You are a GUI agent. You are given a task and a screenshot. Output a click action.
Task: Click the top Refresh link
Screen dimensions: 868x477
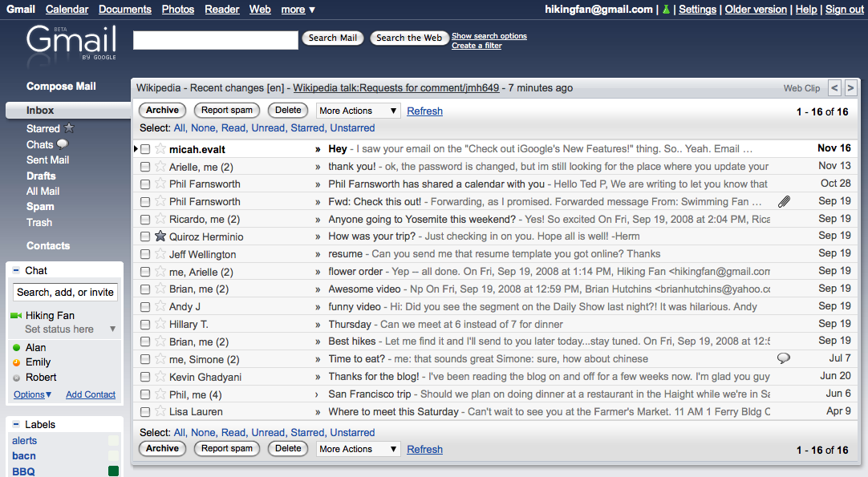pyautogui.click(x=424, y=111)
